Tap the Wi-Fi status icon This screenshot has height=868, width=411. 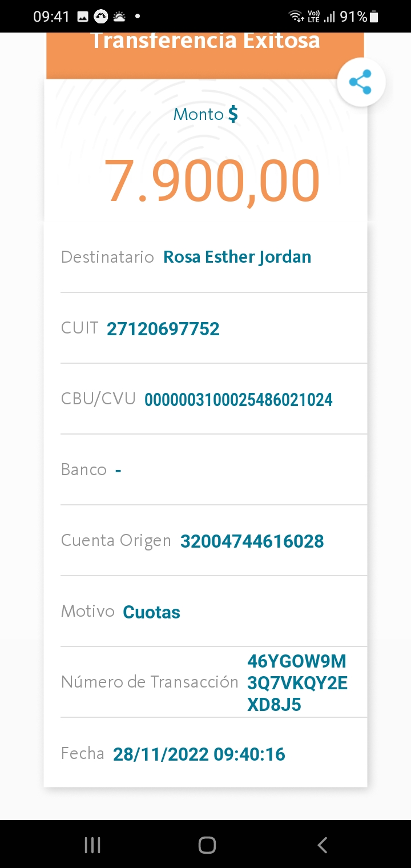[296, 17]
